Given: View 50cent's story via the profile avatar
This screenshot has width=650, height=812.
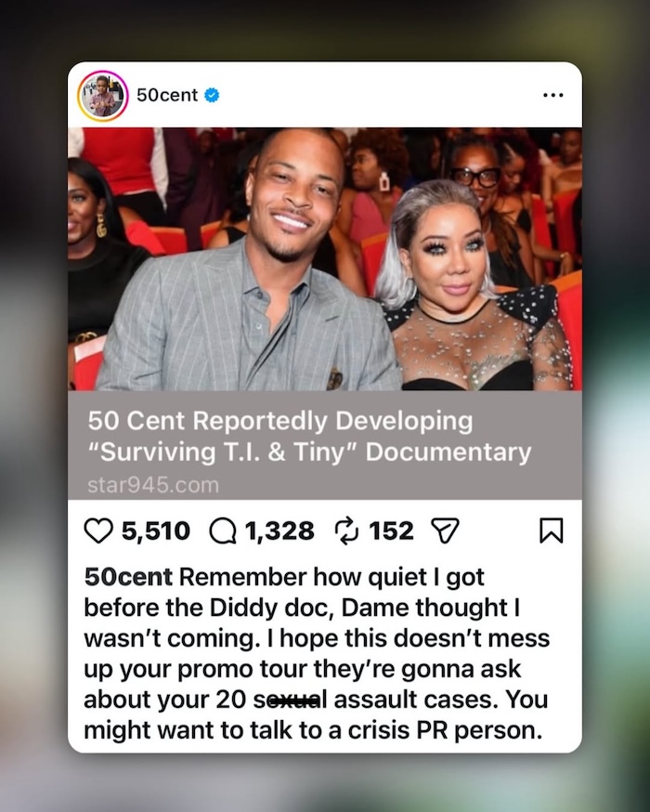Looking at the screenshot, I should tap(102, 96).
